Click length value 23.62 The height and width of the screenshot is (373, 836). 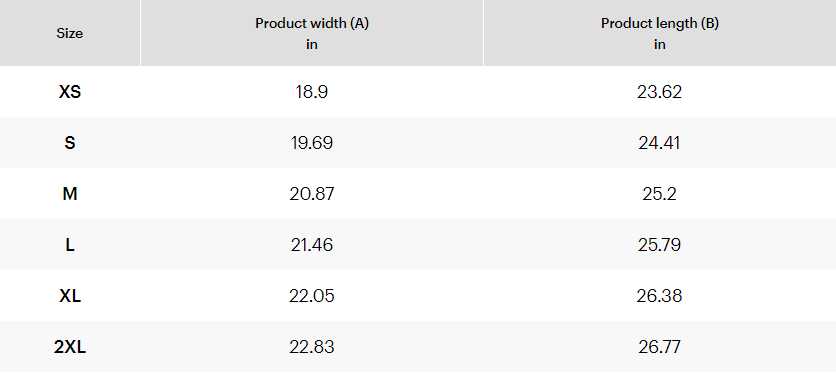tap(660, 92)
